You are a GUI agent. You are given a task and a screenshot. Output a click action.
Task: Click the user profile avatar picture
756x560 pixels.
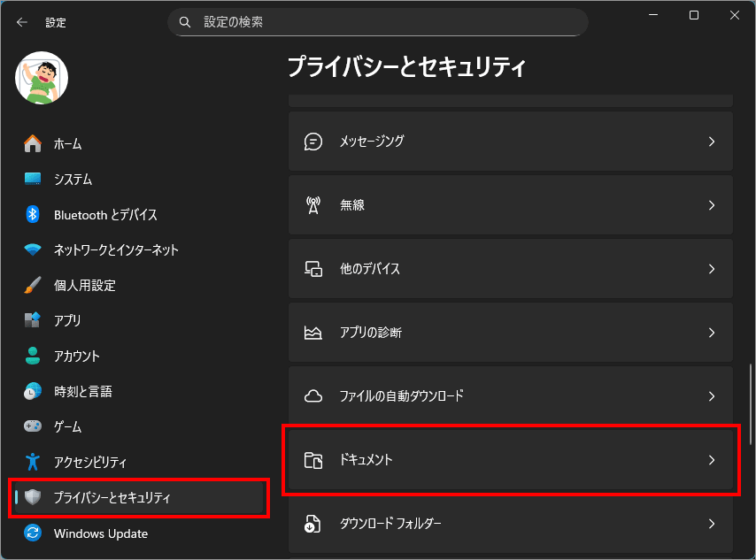[x=42, y=78]
